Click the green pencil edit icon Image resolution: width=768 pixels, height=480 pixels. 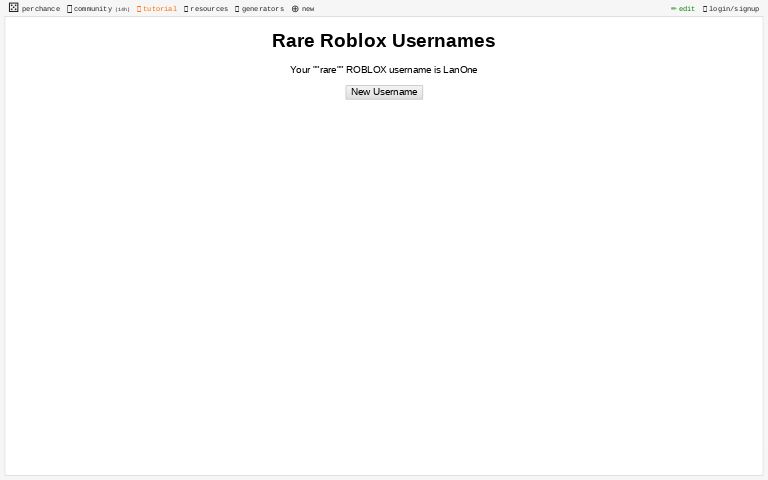tap(674, 9)
